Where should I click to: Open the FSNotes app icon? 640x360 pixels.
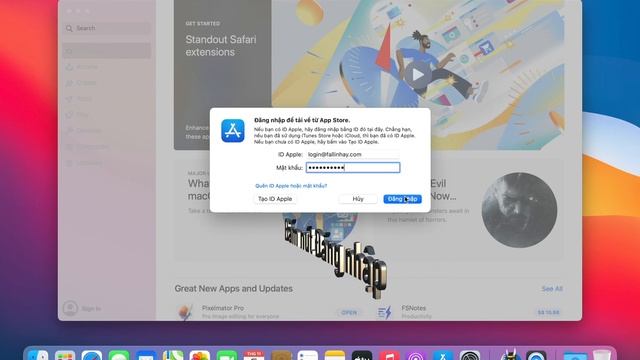pos(384,312)
